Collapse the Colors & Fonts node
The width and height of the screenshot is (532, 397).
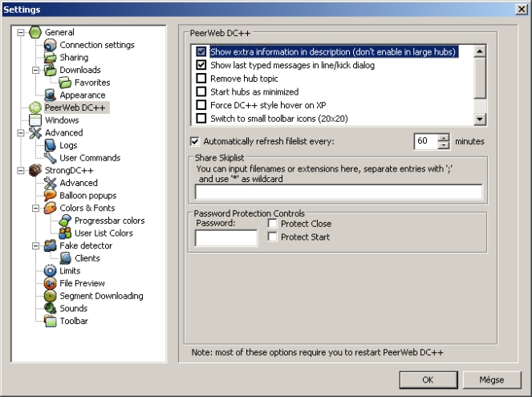35,209
